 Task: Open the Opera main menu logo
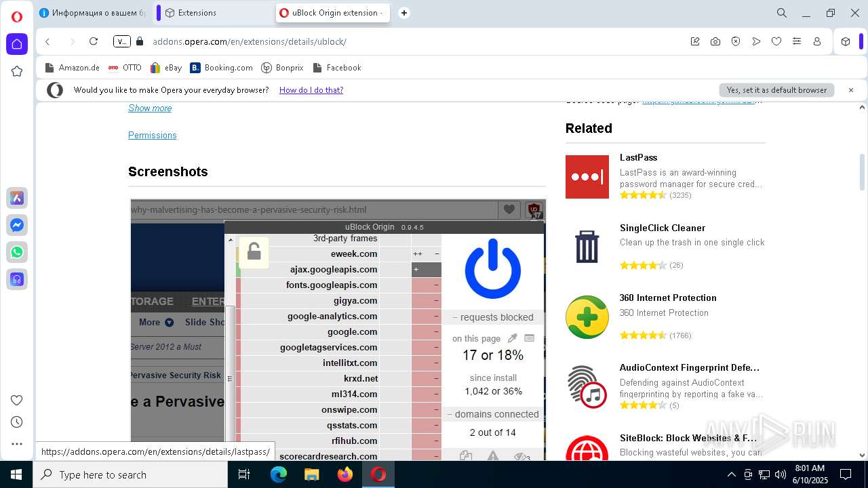pos(17,17)
